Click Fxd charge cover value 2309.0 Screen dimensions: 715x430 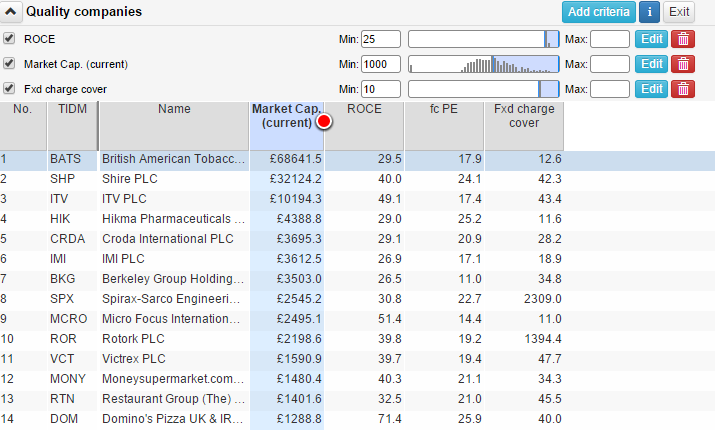[x=543, y=299]
